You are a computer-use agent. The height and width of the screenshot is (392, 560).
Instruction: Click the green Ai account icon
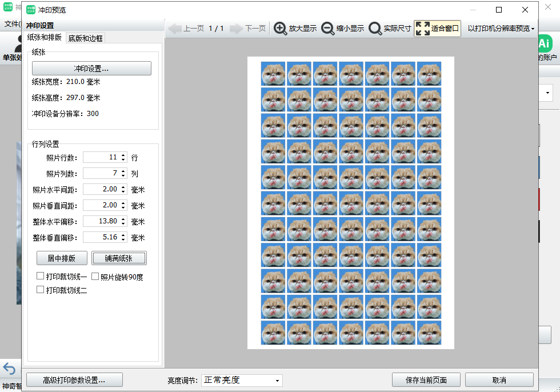coord(545,44)
